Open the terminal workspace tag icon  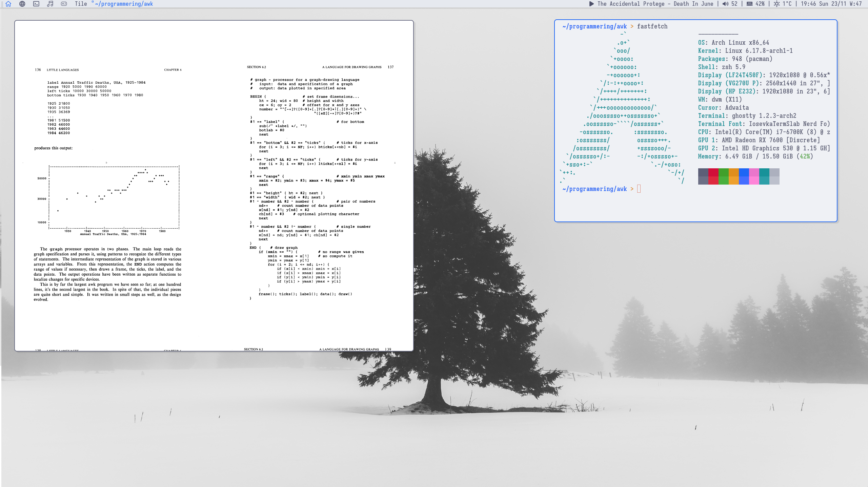pyautogui.click(x=36, y=4)
